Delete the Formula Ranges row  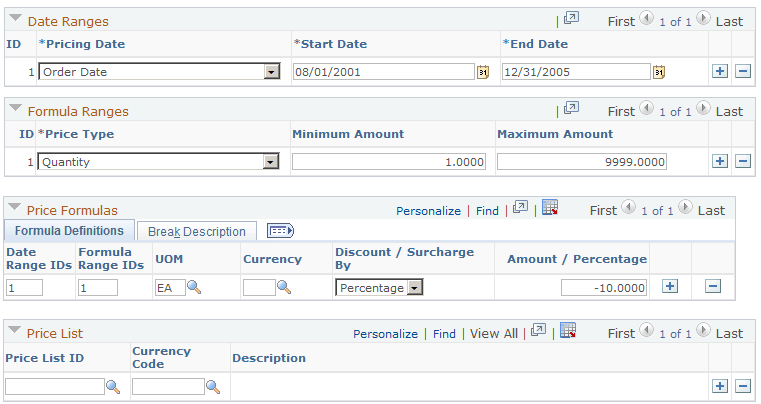pos(743,161)
